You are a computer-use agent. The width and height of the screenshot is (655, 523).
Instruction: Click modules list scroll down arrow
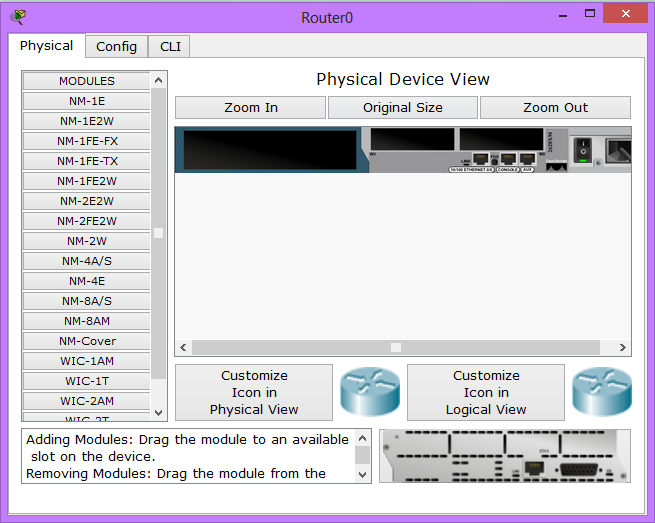[158, 413]
